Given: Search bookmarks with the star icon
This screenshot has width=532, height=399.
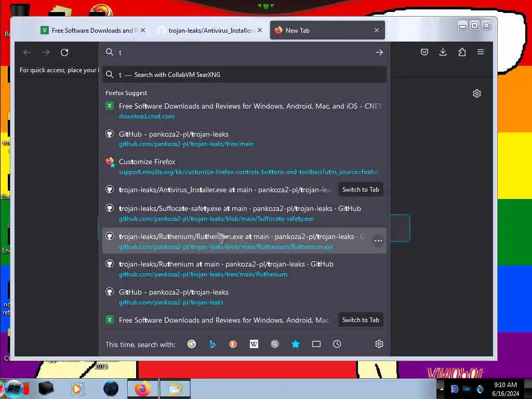Looking at the screenshot, I should tap(296, 344).
